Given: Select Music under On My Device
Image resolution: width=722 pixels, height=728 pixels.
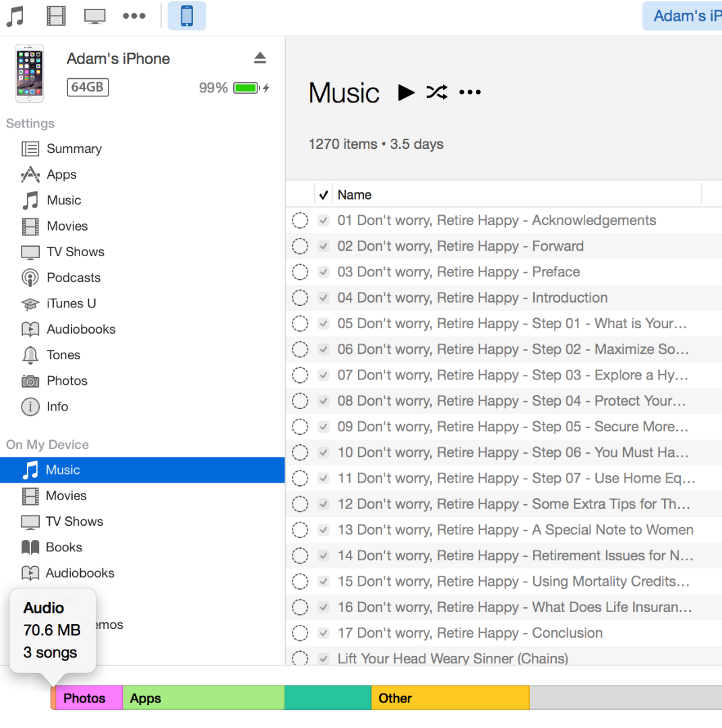Looking at the screenshot, I should coord(142,470).
